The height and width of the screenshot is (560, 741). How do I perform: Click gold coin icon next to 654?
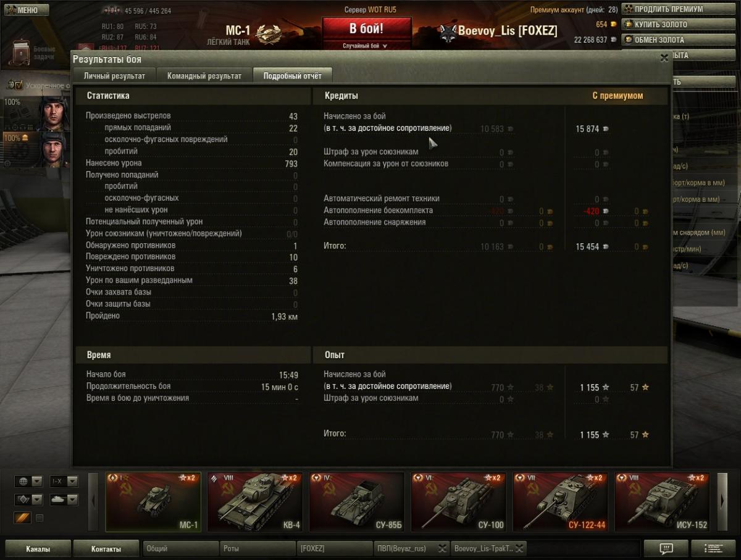[x=613, y=25]
